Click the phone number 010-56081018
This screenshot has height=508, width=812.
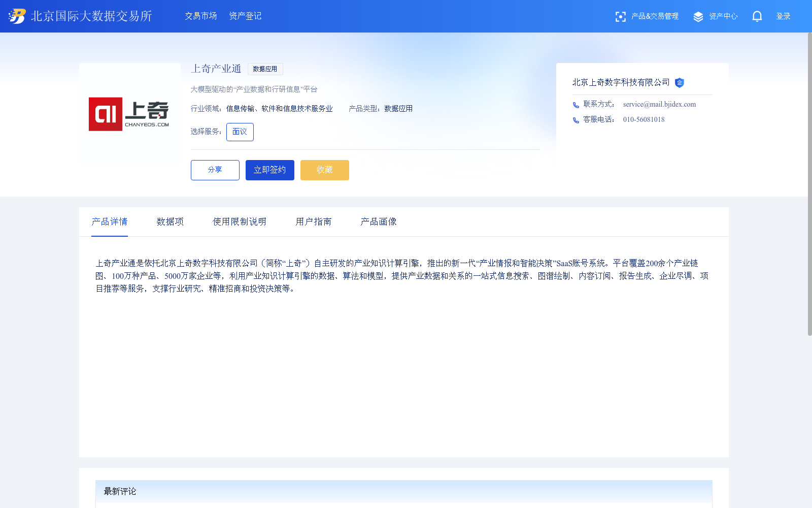644,119
